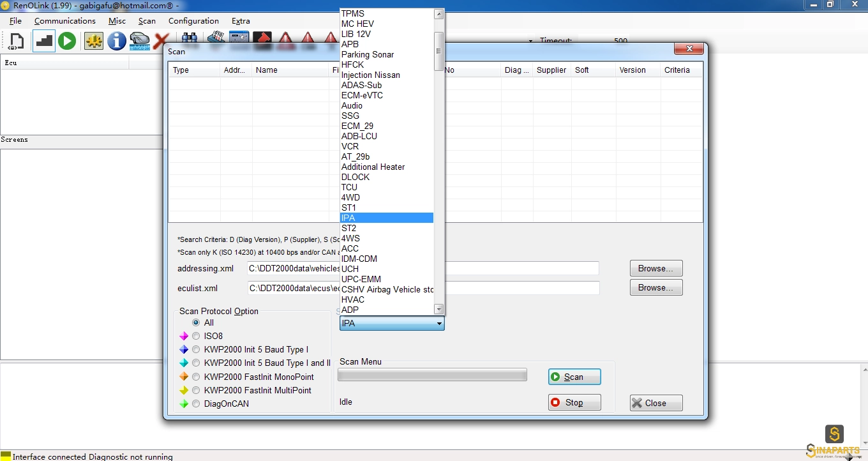Select KWP2000 FastInit MultiPoint radio button
This screenshot has height=461, width=868.
click(196, 390)
